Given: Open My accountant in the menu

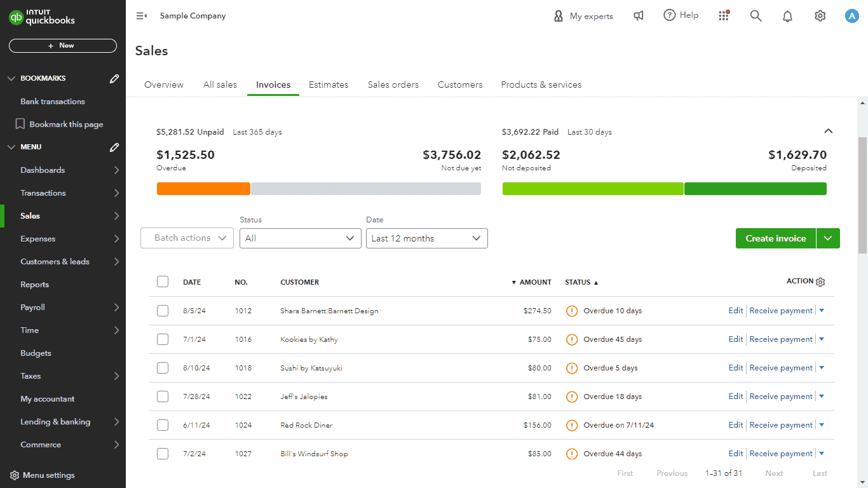Looking at the screenshot, I should point(48,399).
